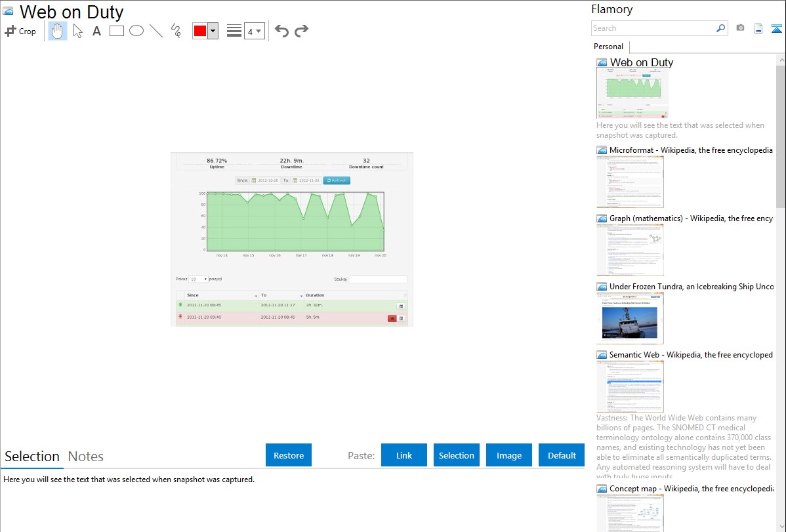The width and height of the screenshot is (786, 532).
Task: Open the Under Frozen Tundra snapshot thumbnail
Action: [x=630, y=318]
